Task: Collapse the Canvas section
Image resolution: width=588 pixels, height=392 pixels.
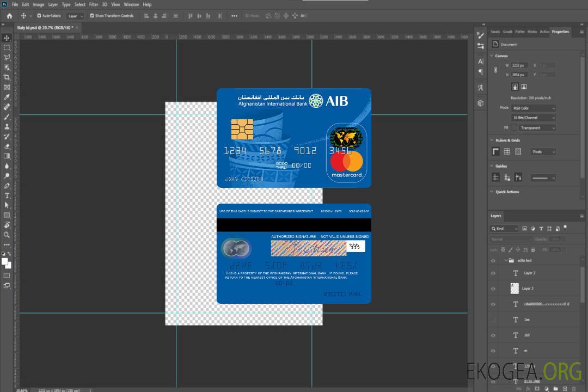Action: tap(492, 56)
